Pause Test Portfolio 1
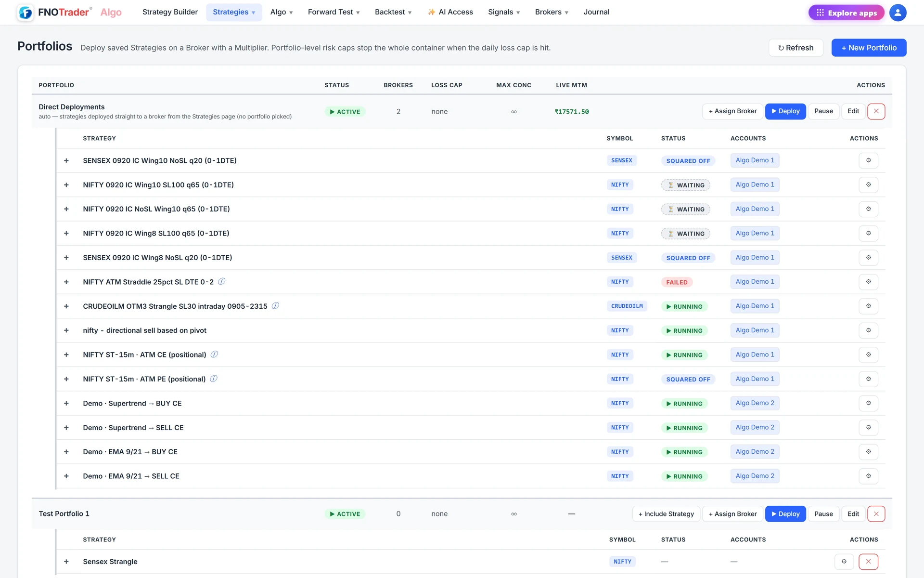Image resolution: width=924 pixels, height=578 pixels. 823,514
